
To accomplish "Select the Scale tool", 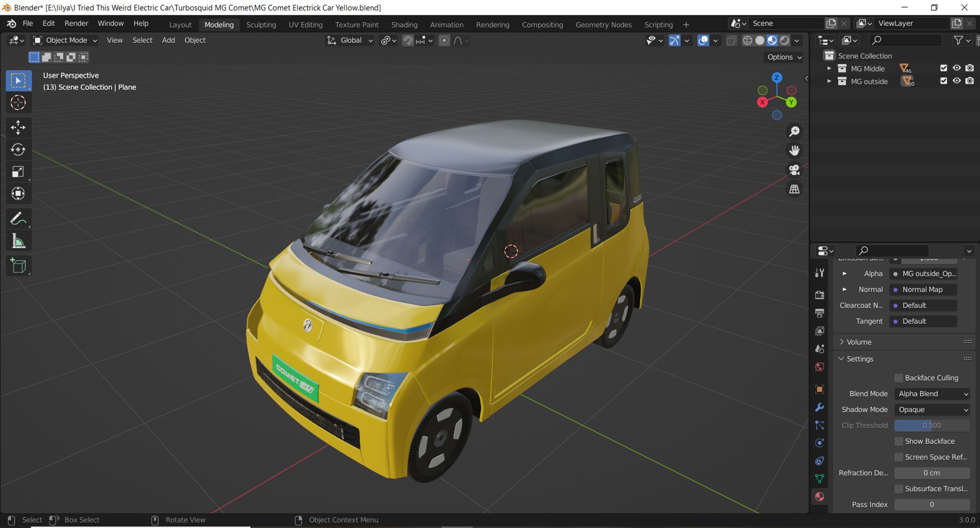I will pyautogui.click(x=18, y=172).
